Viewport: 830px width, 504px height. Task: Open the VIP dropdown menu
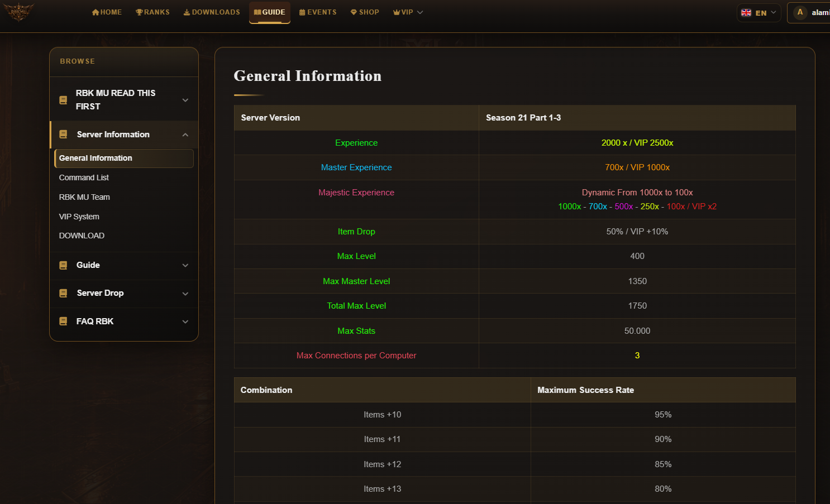pos(408,12)
